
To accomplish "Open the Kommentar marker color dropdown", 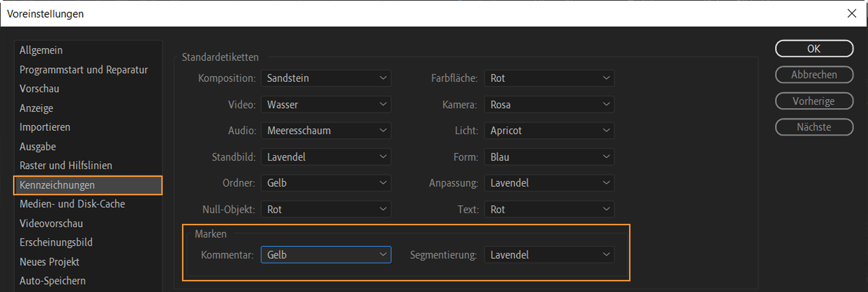I will click(326, 255).
